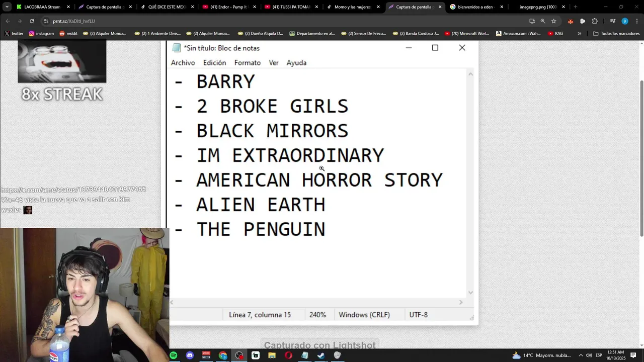Open the reddit bookmark
The image size is (644, 362).
(x=68, y=34)
